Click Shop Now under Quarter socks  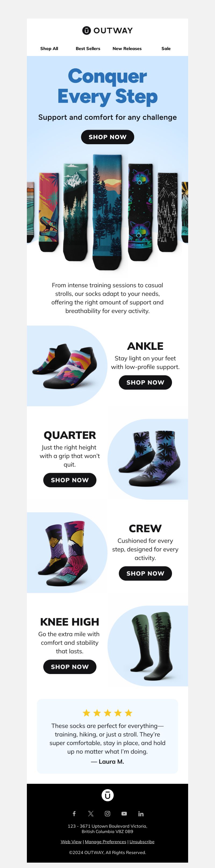click(x=70, y=480)
